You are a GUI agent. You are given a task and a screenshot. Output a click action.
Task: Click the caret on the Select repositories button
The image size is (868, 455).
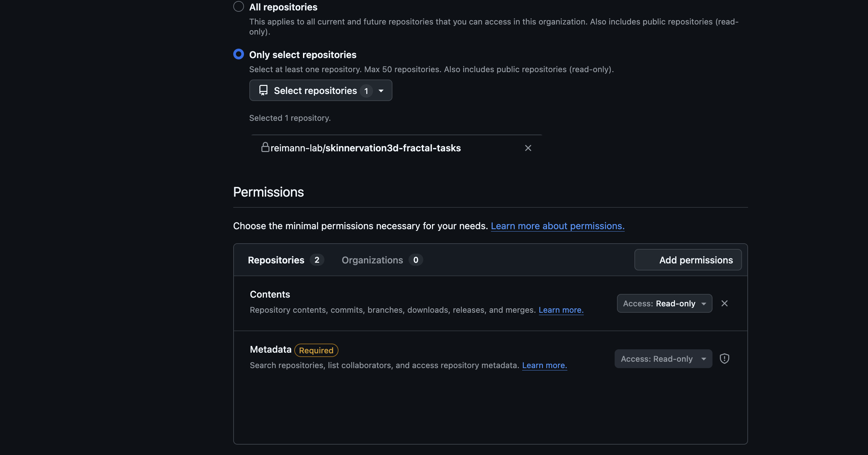(381, 91)
